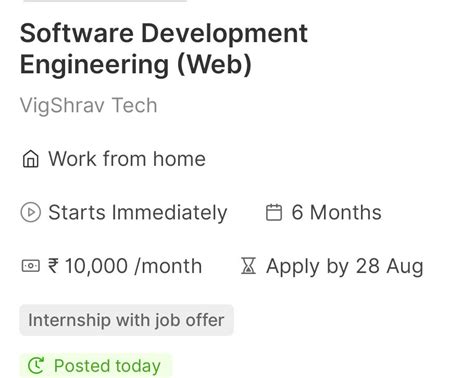Click the hourglass icon beside Apply by
This screenshot has height=378, width=474.
pos(248,266)
